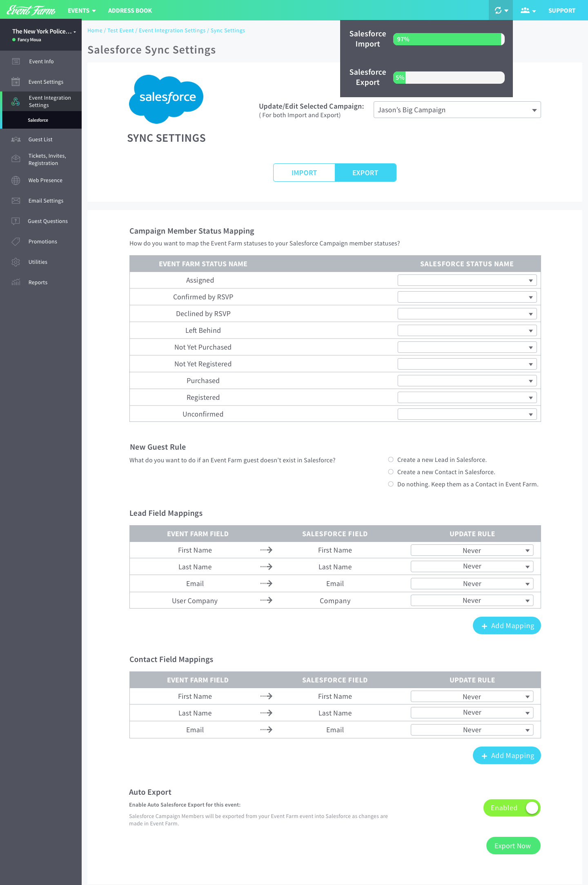Click the arrow icon in User Company row
This screenshot has width=588, height=885.
(x=266, y=600)
